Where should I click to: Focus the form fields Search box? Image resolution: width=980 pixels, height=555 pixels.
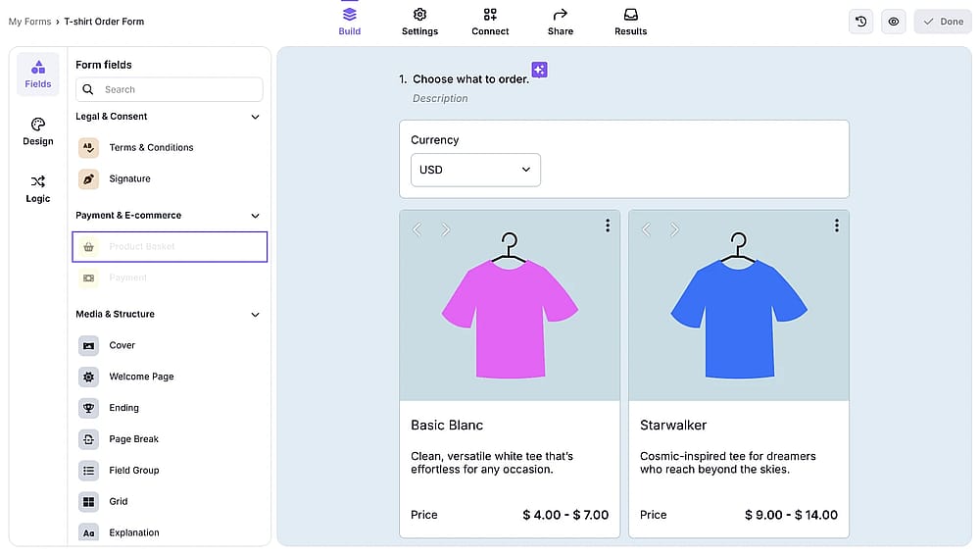(x=170, y=89)
